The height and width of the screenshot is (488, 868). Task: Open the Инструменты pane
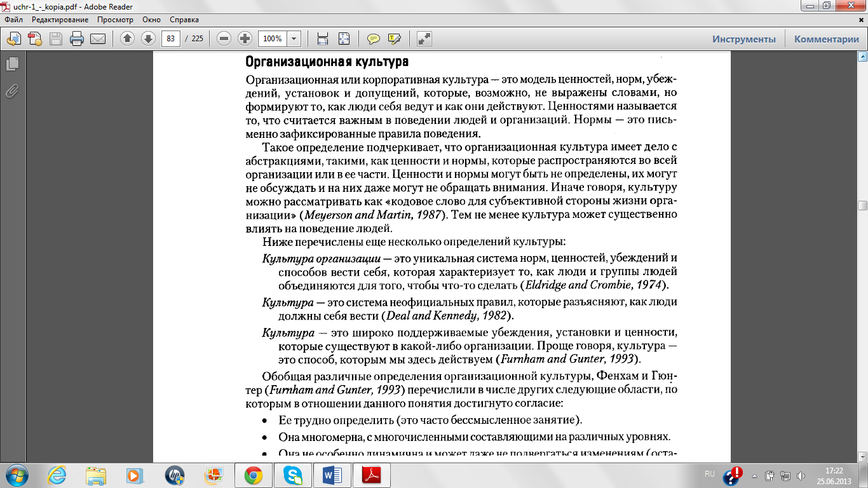coord(744,39)
